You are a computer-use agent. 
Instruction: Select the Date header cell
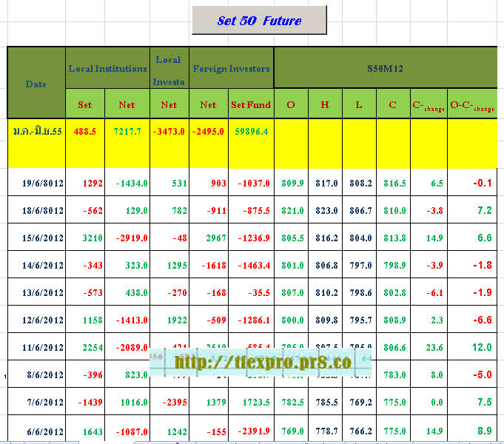pos(36,83)
